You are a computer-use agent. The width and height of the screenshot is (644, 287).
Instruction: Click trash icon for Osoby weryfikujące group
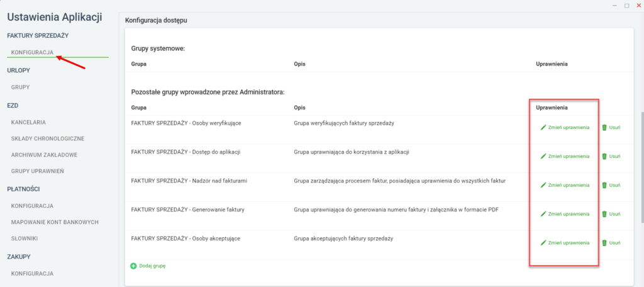[x=604, y=128]
